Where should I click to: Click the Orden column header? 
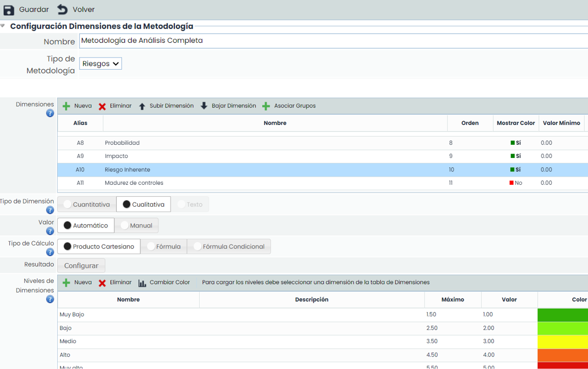[x=470, y=123]
